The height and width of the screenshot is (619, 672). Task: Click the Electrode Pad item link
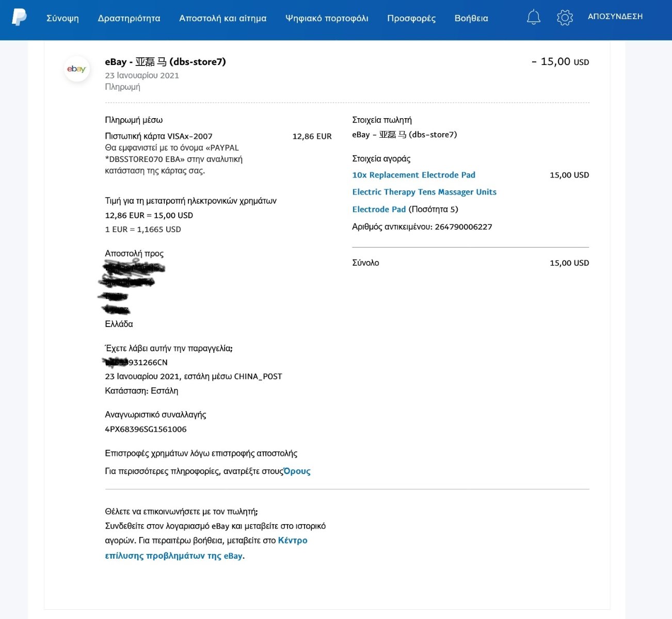pos(379,209)
